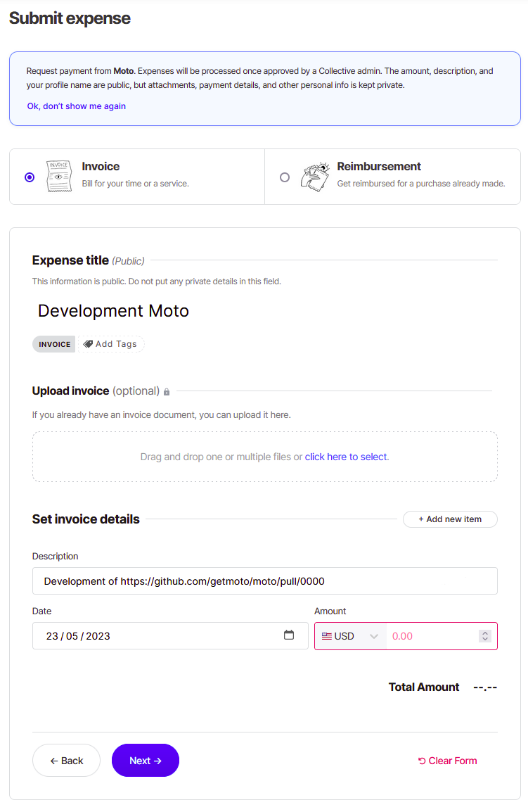Screen dimensions: 528x812
Task: Dismiss notice via Ok, don't show me again
Action: (x=76, y=106)
